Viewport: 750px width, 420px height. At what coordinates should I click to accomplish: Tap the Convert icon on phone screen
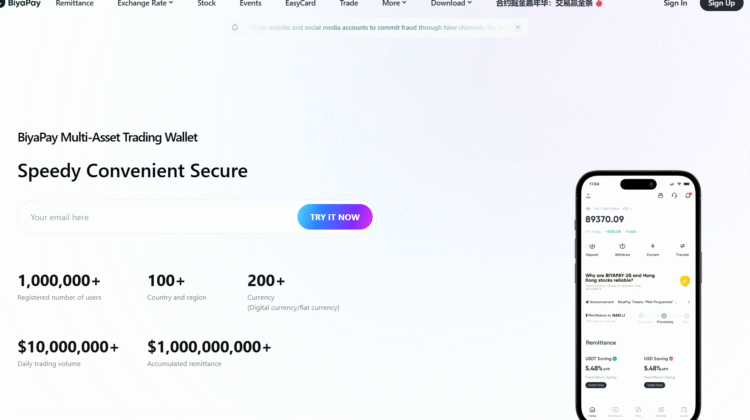(652, 247)
